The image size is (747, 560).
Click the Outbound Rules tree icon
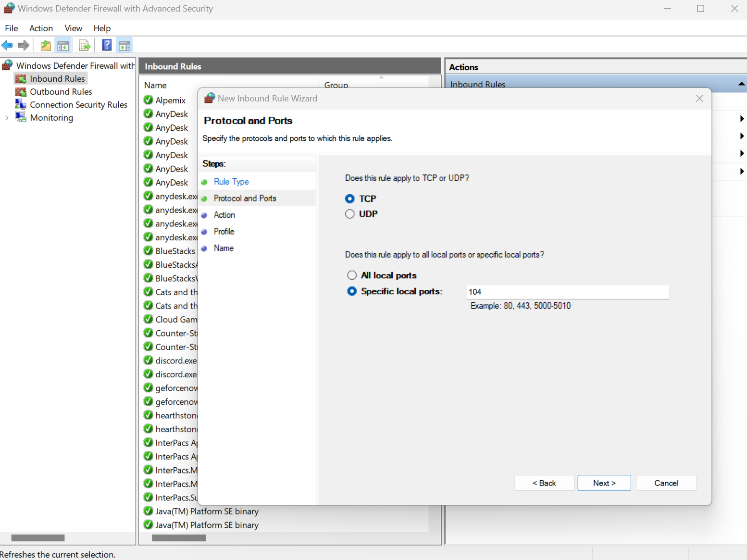(21, 92)
